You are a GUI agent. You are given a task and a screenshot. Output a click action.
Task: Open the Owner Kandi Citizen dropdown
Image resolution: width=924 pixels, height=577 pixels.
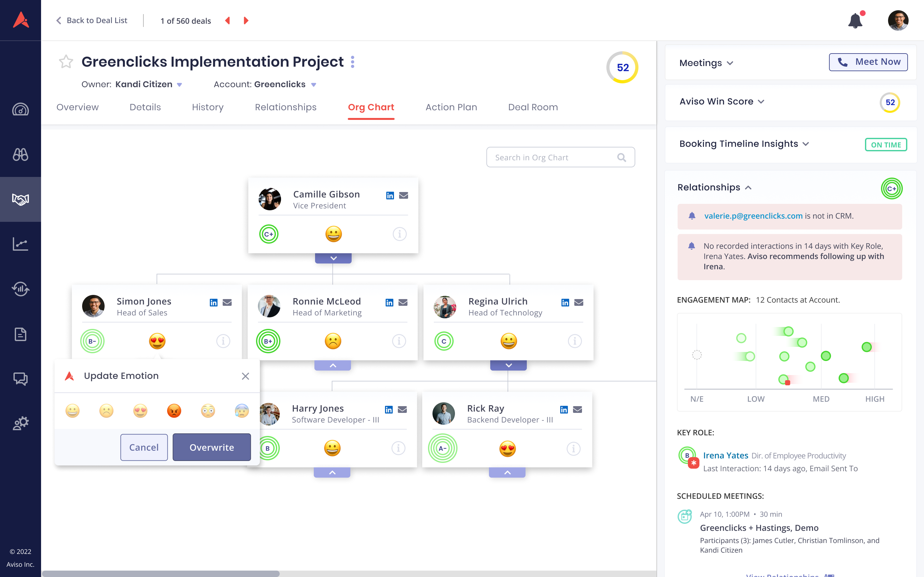[179, 85]
